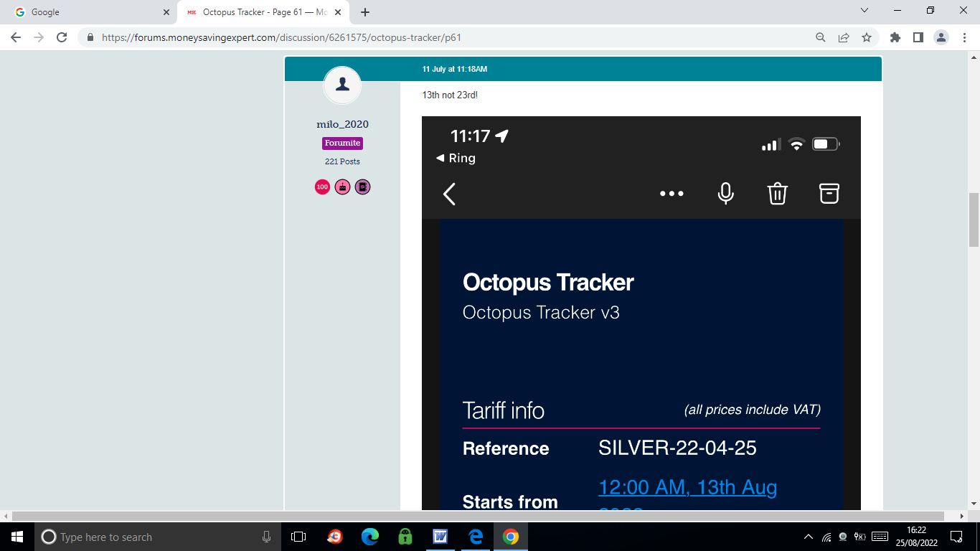Click the address bar URL field

[x=430, y=37]
